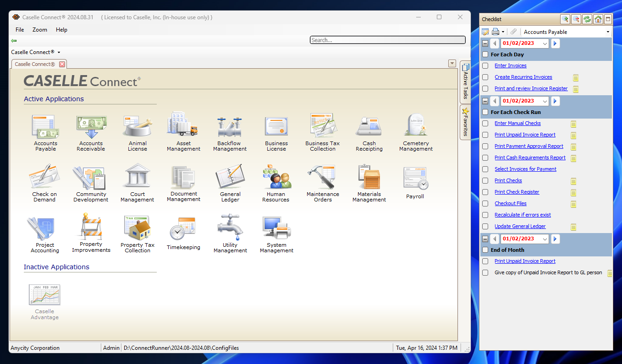622x364 pixels.
Task: Check the Enter Invoices checkbox
Action: [x=485, y=66]
